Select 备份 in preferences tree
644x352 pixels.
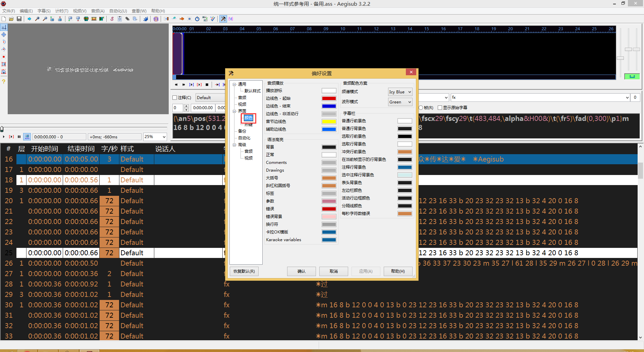pos(242,131)
